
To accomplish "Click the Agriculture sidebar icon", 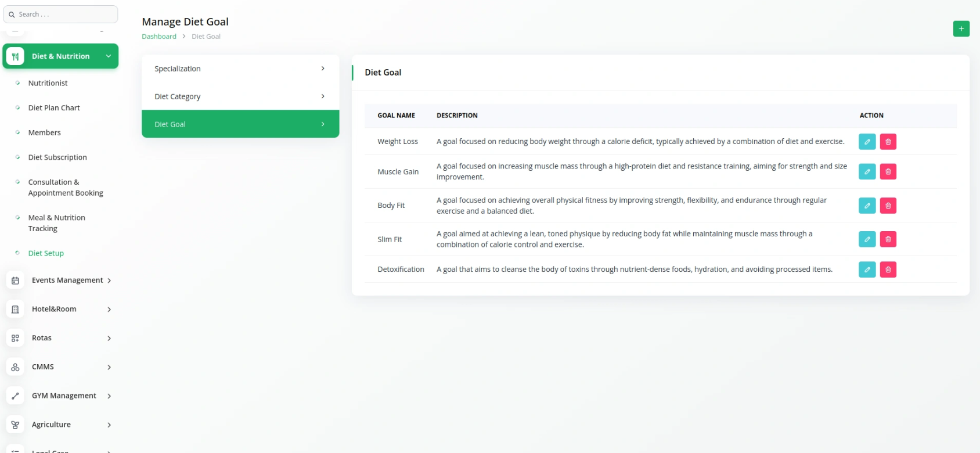I will (15, 425).
